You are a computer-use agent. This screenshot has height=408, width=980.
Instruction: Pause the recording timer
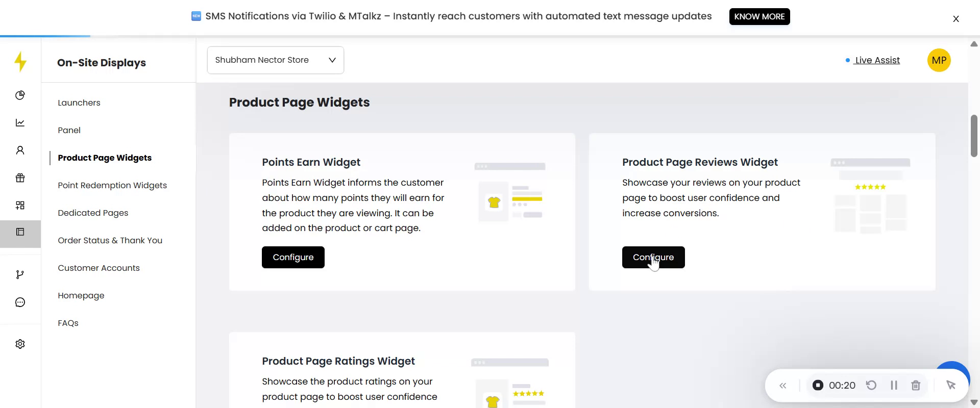[x=894, y=386]
